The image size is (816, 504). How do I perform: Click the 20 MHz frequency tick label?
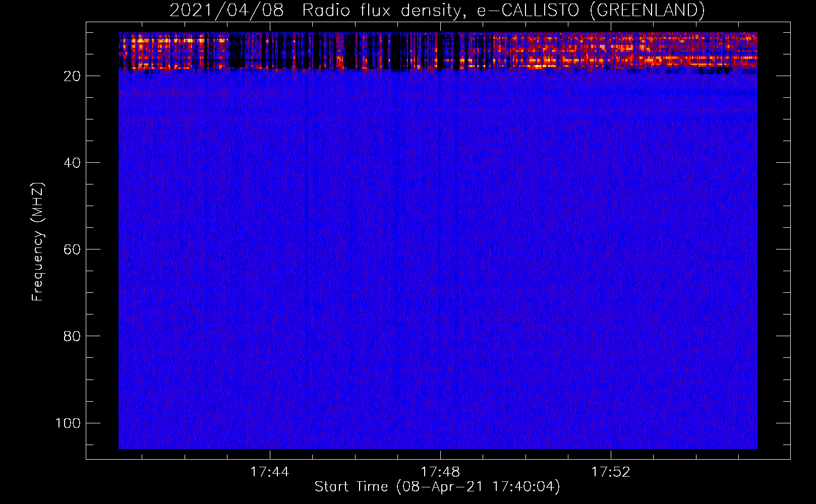72,76
